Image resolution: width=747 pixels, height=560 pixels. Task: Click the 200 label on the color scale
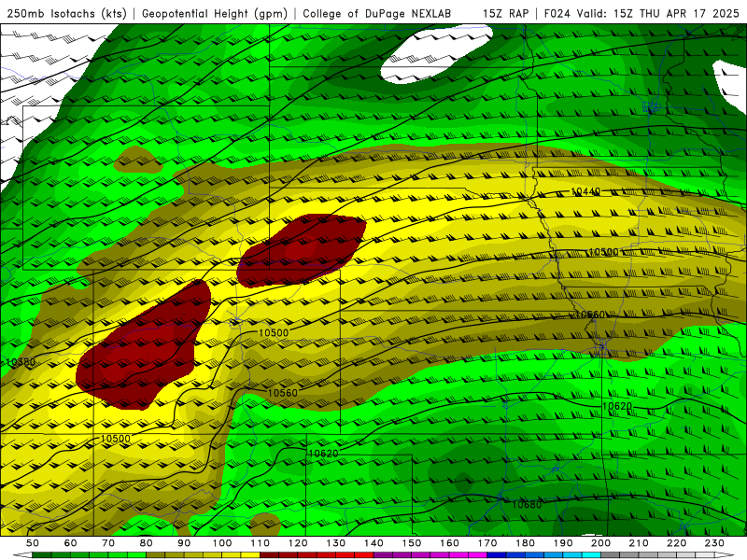[x=600, y=543]
